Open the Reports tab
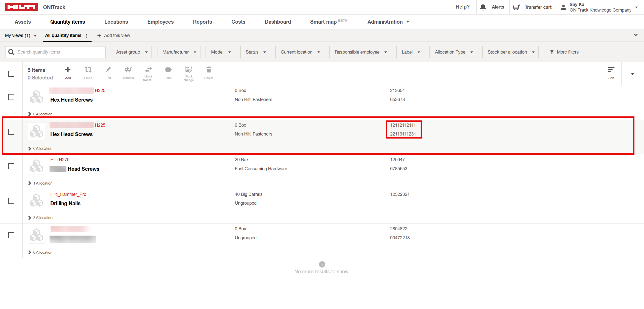This screenshot has height=309, width=644. coord(202,22)
